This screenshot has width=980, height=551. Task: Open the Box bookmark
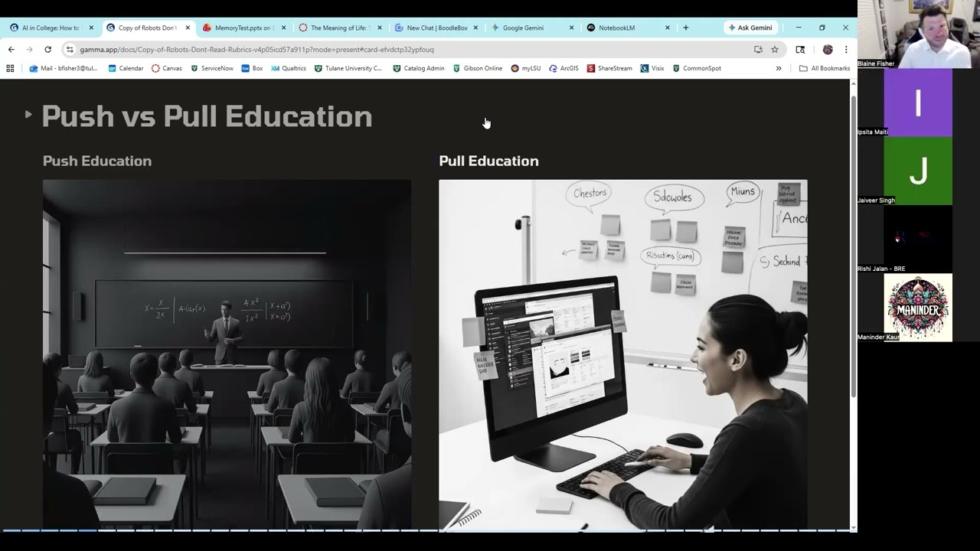(x=252, y=68)
